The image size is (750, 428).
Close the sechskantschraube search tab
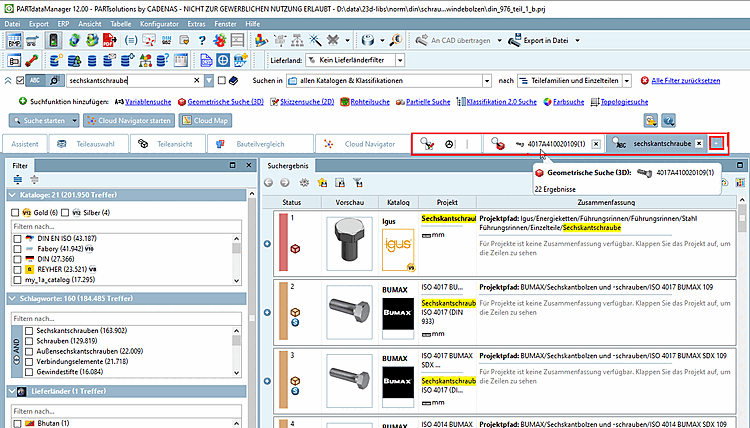698,144
